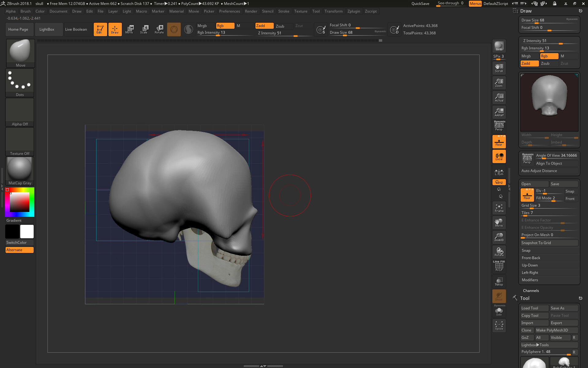Click the half-shaded sphere icon in toolbar
Viewport: 588px width, 368px height.
189,29
